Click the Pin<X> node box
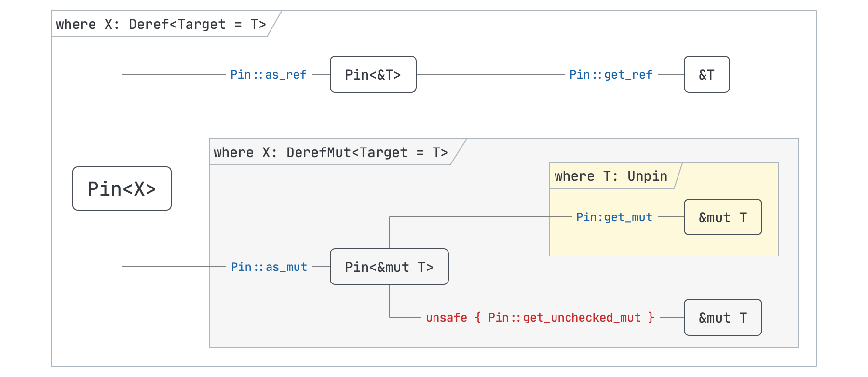This screenshot has height=377, width=868. [x=122, y=188]
